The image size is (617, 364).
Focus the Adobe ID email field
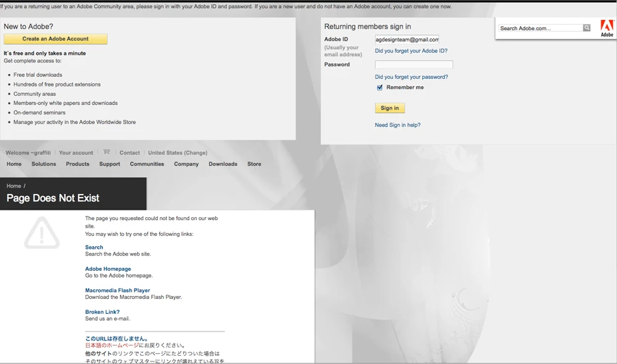click(x=407, y=39)
